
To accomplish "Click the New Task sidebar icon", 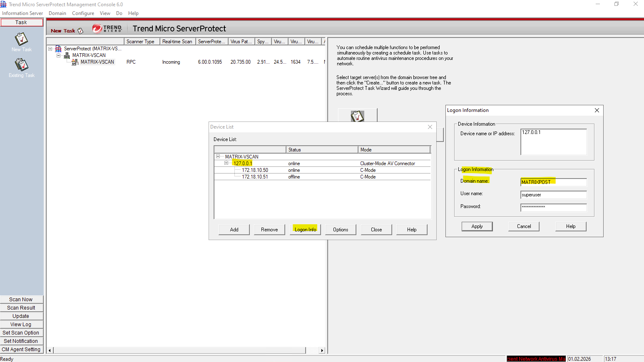I will coord(21,40).
